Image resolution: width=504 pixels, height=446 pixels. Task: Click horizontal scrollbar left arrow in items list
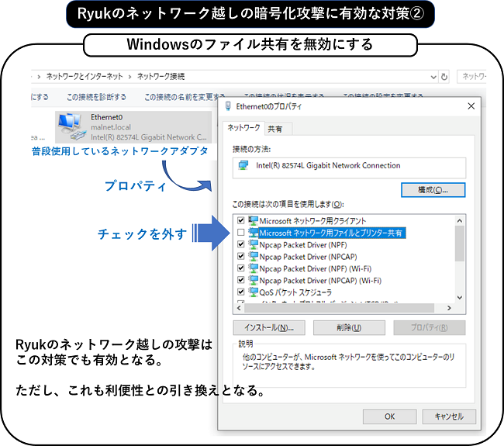[239, 308]
